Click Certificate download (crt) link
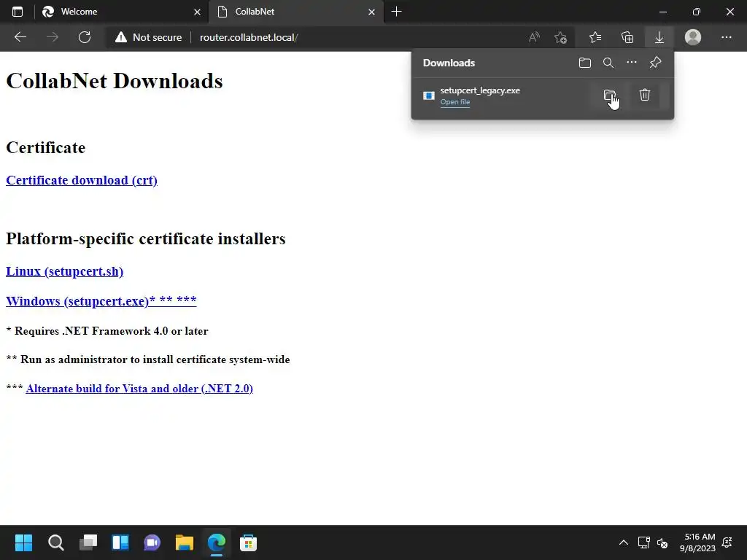Viewport: 747px width, 560px height. coord(82,180)
